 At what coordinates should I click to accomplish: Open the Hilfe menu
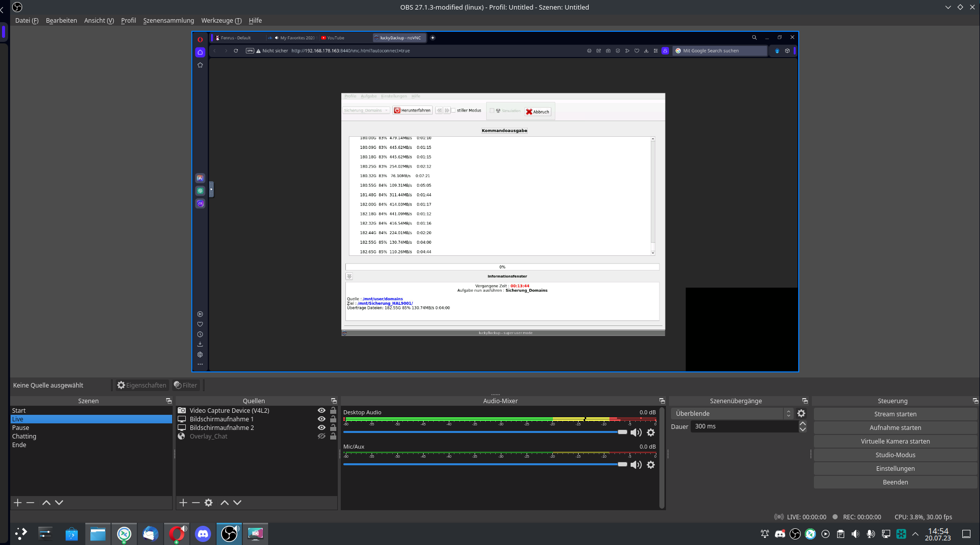255,21
